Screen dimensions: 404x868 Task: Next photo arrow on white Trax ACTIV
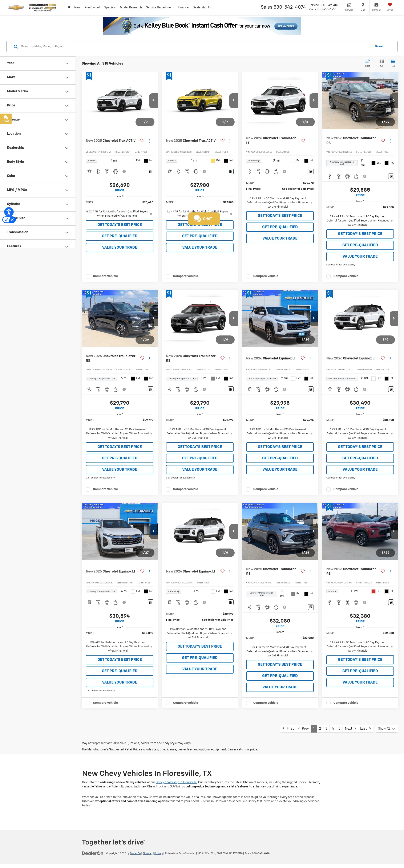153,100
